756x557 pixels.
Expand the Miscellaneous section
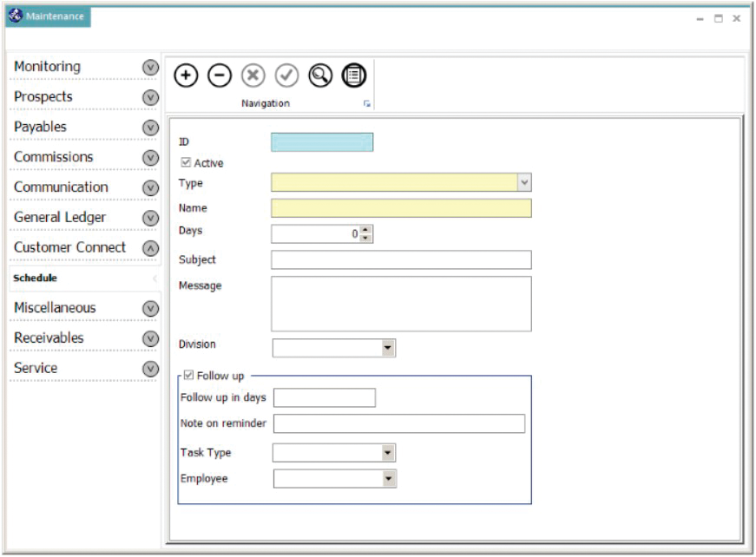pyautogui.click(x=152, y=307)
